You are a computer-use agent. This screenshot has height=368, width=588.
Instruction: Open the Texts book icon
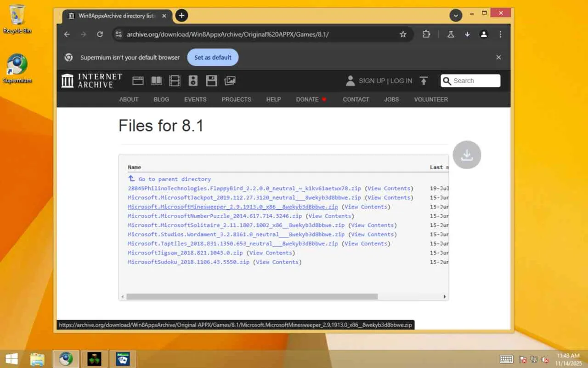tap(156, 81)
